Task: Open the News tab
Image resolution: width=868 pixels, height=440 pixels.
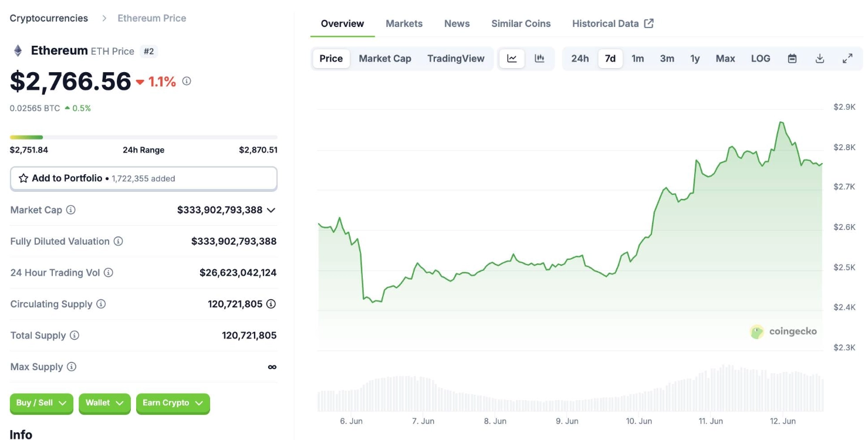Action: click(457, 23)
